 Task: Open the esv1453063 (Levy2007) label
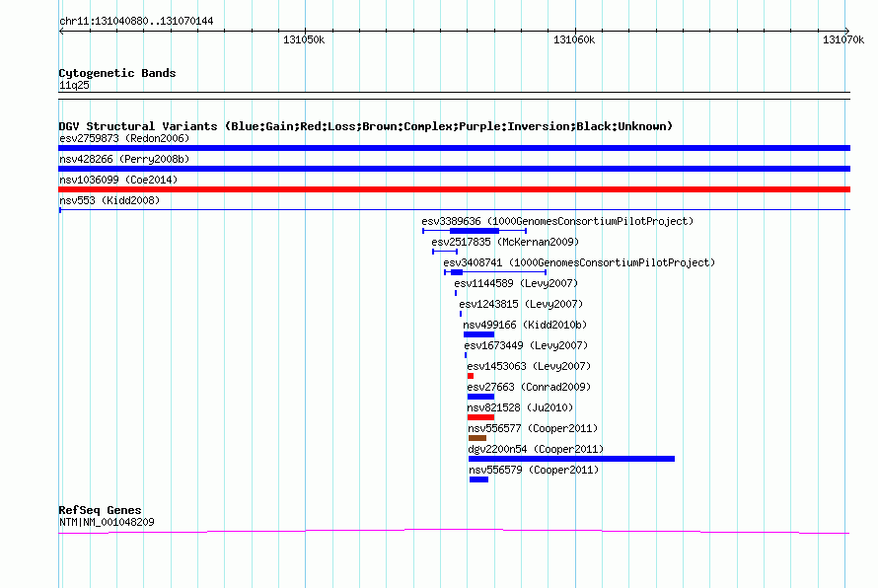click(x=529, y=366)
